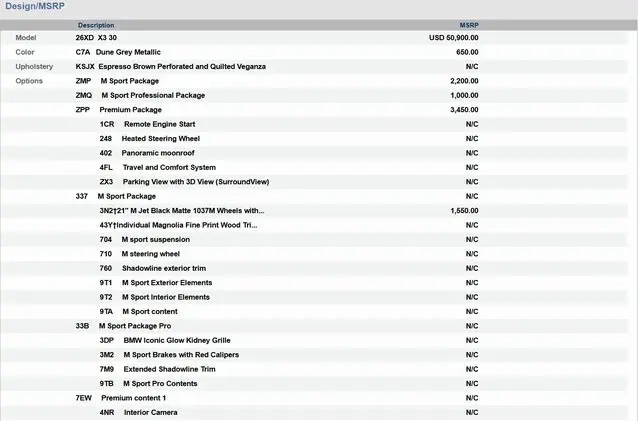Click the Espresso Brown Veganza upholstery row

pyautogui.click(x=170, y=66)
